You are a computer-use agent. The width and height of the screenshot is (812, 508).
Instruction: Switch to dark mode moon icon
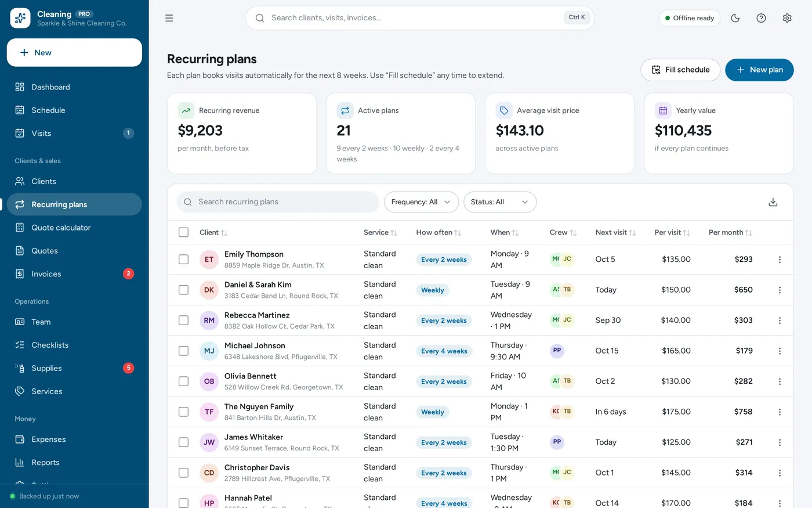[735, 18]
